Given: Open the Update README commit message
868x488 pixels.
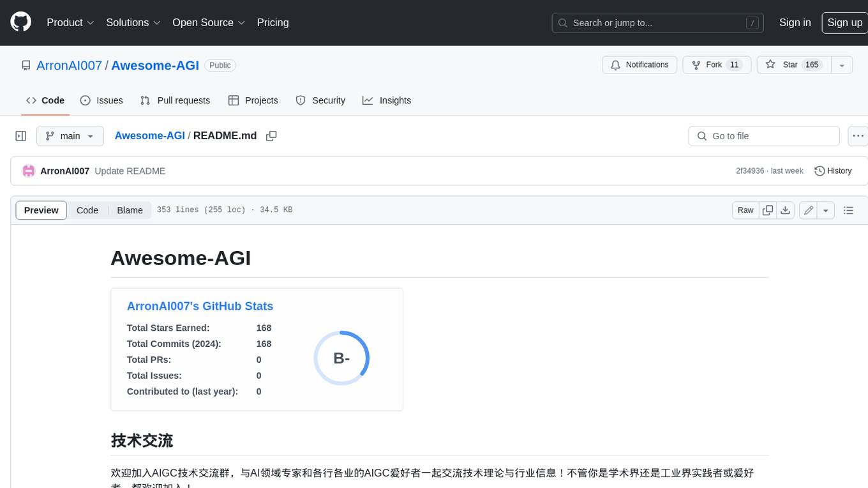Looking at the screenshot, I should (x=130, y=171).
